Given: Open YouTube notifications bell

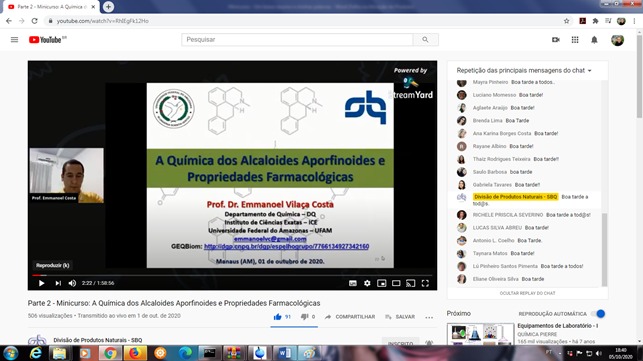Looking at the screenshot, I should 594,40.
